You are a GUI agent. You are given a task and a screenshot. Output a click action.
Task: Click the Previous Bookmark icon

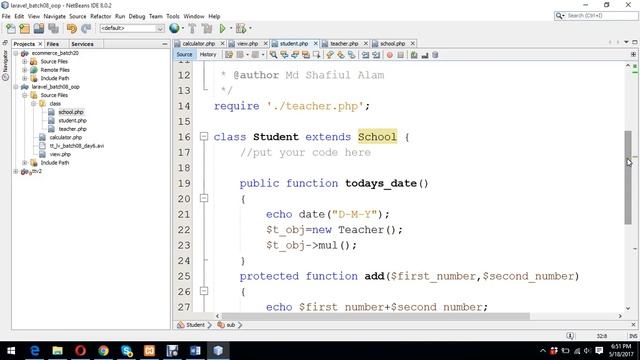(x=330, y=55)
